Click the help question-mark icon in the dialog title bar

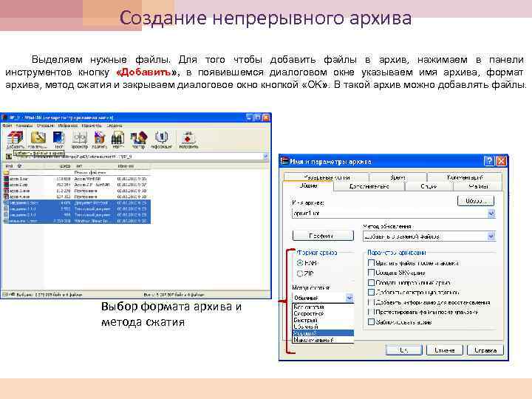488,161
